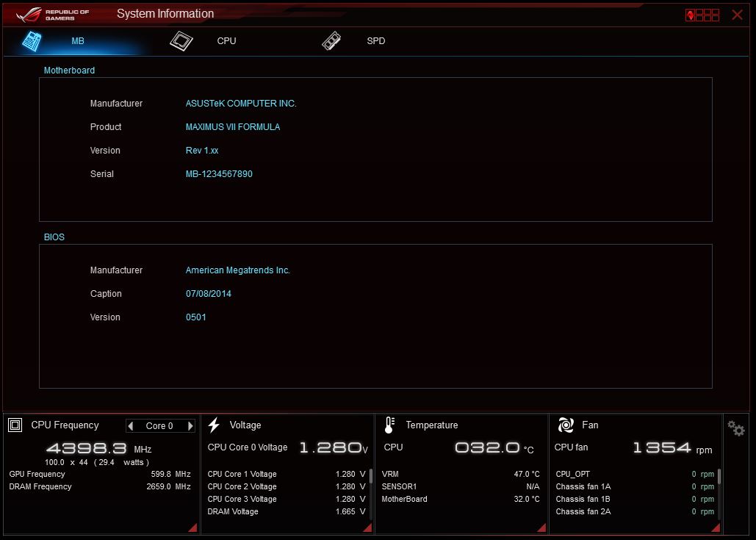The height and width of the screenshot is (540, 756).
Task: Switch to the MB tab
Action: pos(78,41)
